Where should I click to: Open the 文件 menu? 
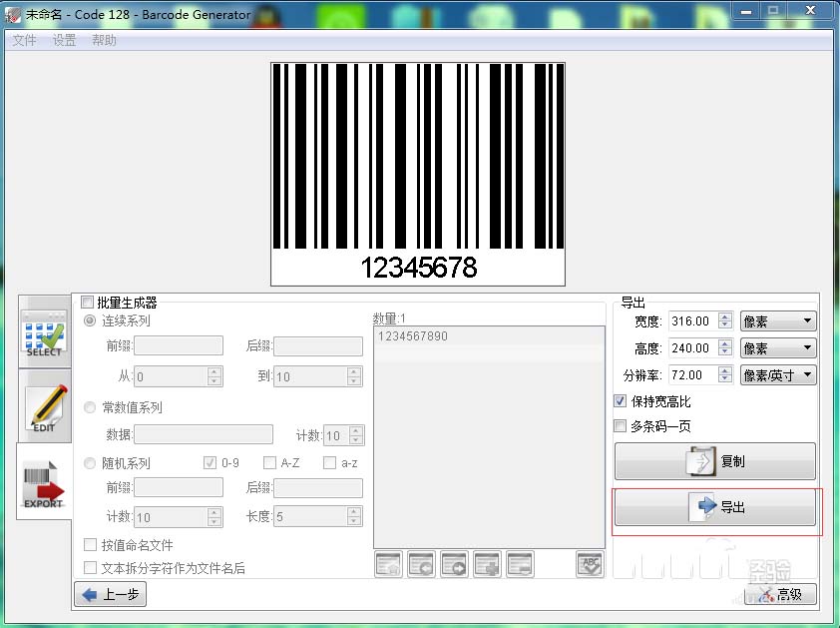[x=24, y=40]
